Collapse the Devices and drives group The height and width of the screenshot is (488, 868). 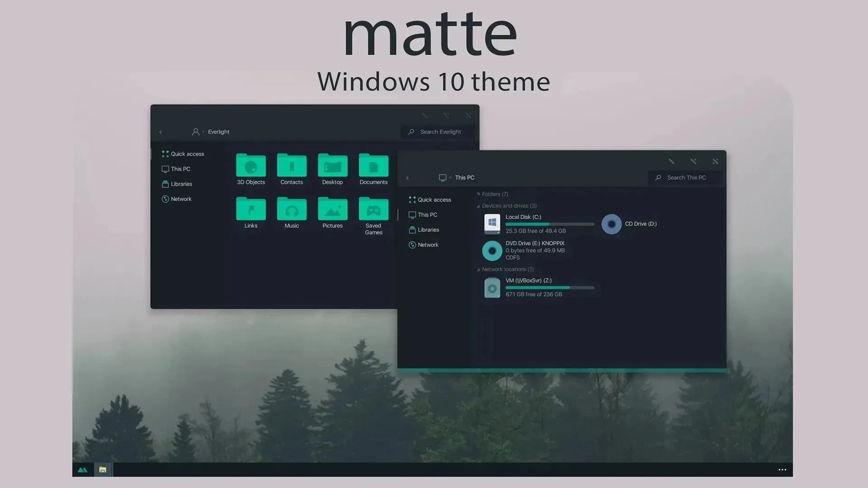pyautogui.click(x=478, y=206)
